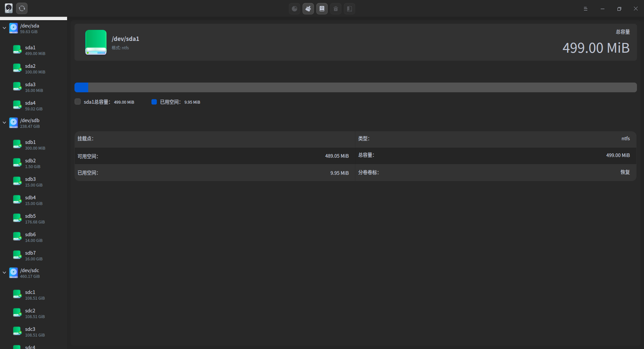Select the /dev/sdc disk icon
644x349 pixels.
[x=13, y=273]
